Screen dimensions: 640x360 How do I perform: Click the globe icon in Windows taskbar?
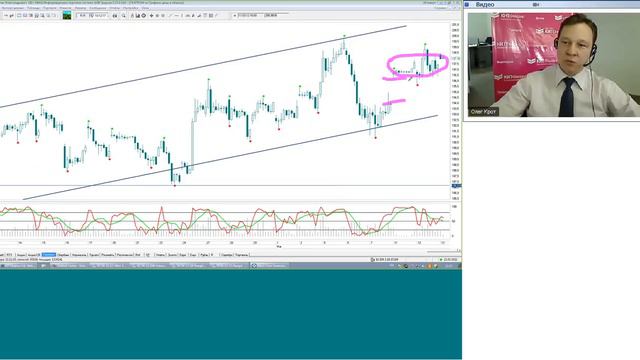(254, 266)
